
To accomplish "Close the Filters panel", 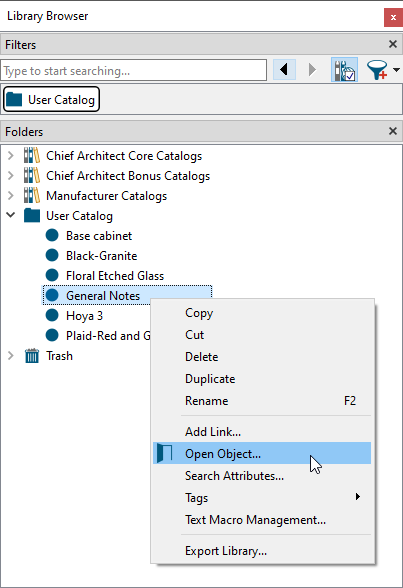I will [x=393, y=44].
